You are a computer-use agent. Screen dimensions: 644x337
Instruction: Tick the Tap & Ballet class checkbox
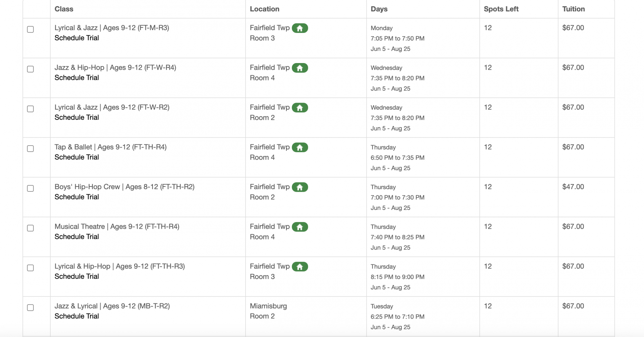31,149
